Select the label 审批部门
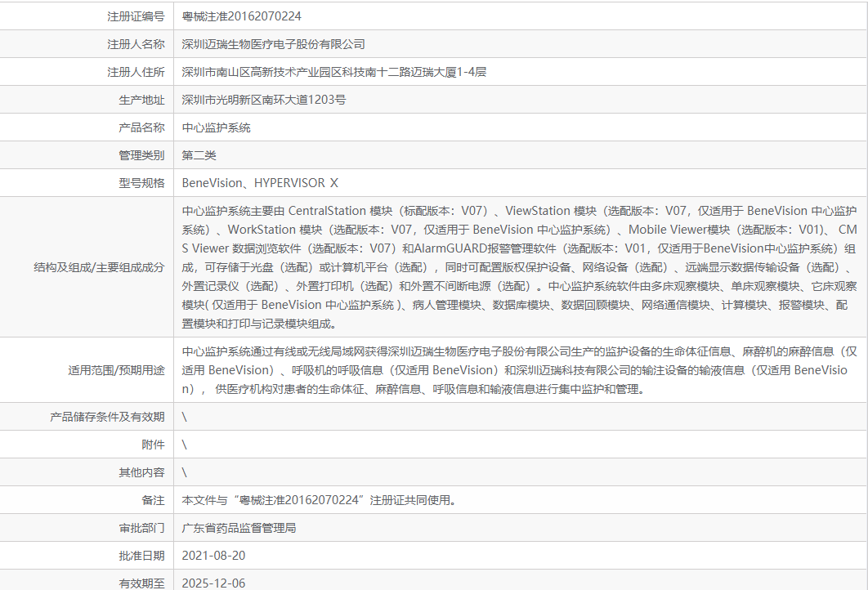Viewport: 868px width, 590px height. (141, 528)
